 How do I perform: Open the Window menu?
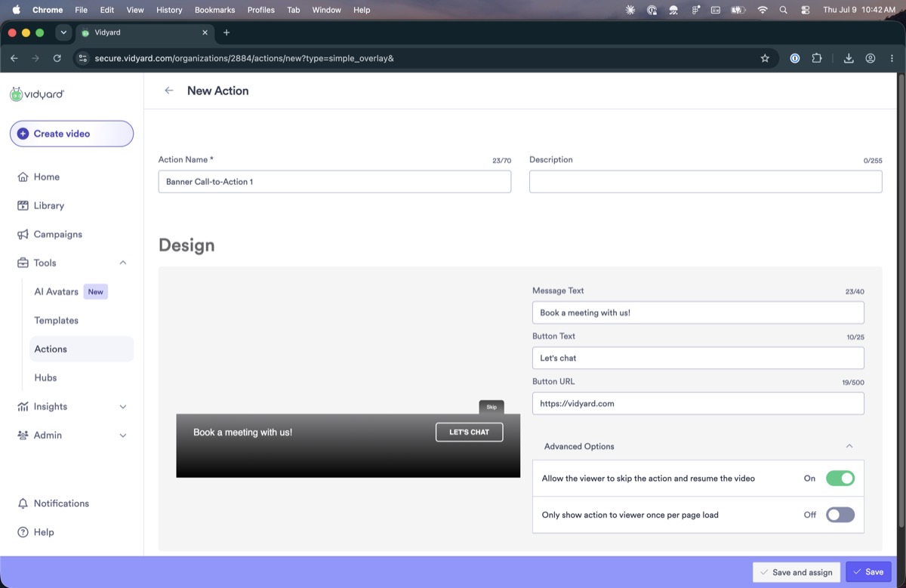tap(326, 10)
